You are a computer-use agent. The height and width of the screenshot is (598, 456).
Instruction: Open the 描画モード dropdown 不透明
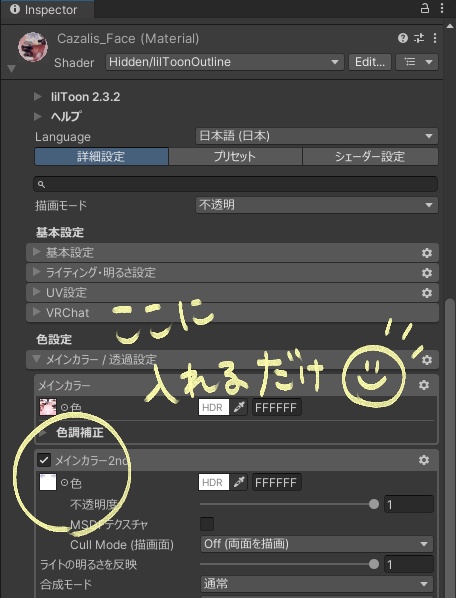316,205
